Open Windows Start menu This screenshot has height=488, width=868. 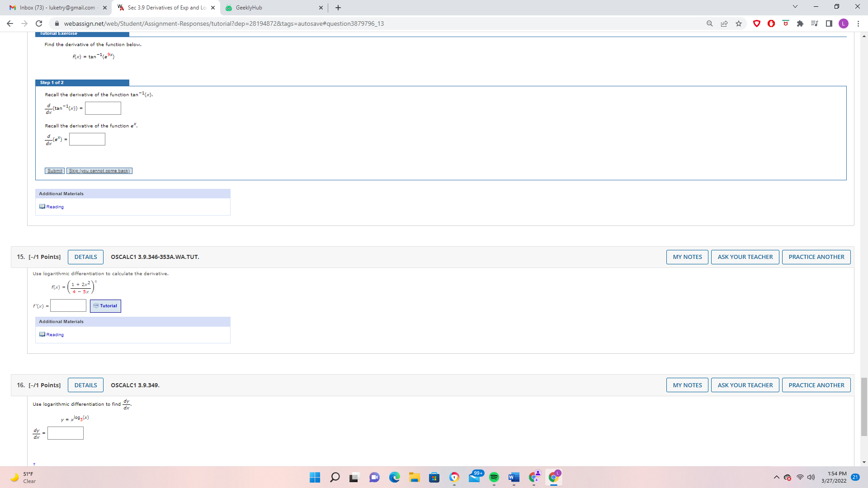point(315,477)
